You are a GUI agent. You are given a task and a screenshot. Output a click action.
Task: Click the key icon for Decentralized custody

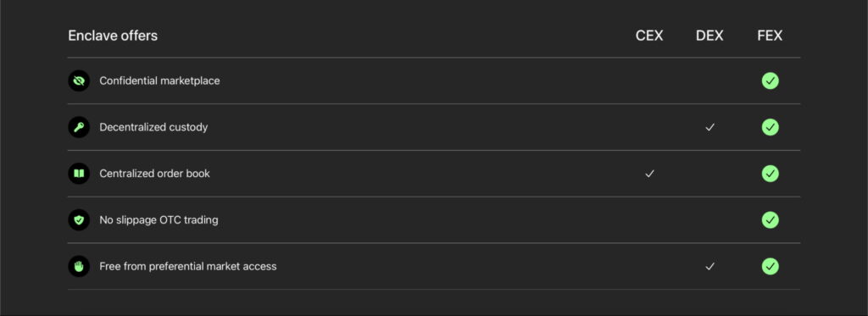pyautogui.click(x=79, y=127)
